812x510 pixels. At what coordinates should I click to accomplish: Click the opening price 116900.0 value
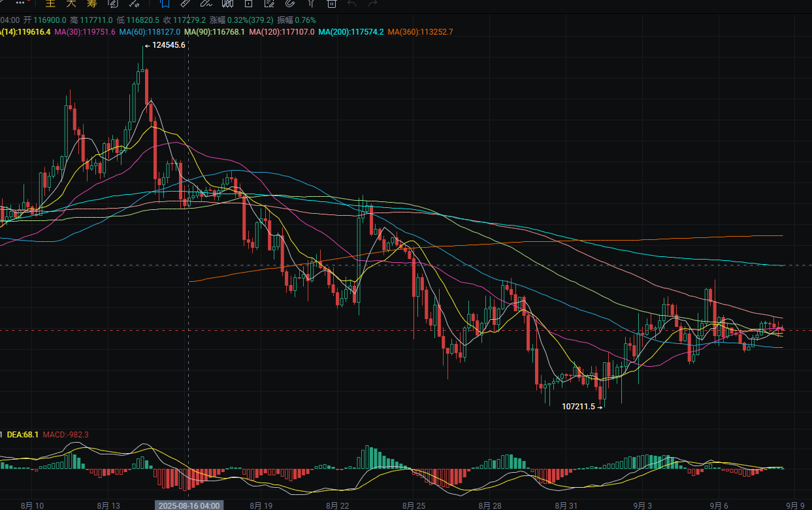[x=50, y=20]
